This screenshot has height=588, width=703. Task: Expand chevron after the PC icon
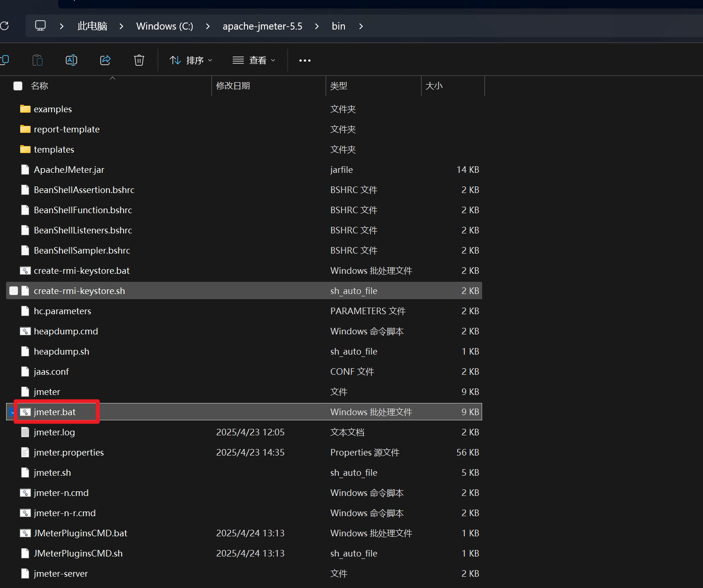[x=62, y=26]
